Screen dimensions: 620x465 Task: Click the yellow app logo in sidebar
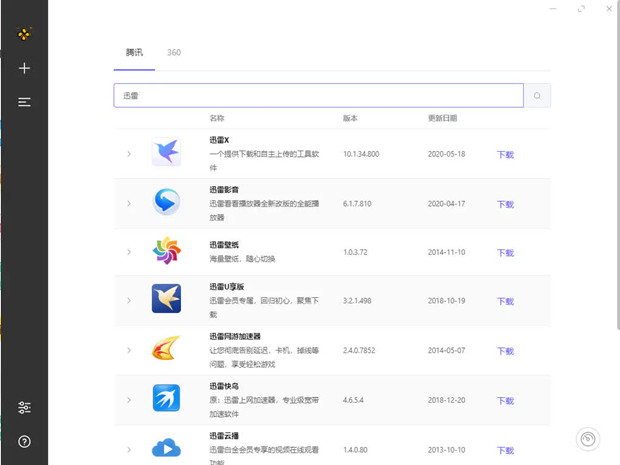(24, 34)
